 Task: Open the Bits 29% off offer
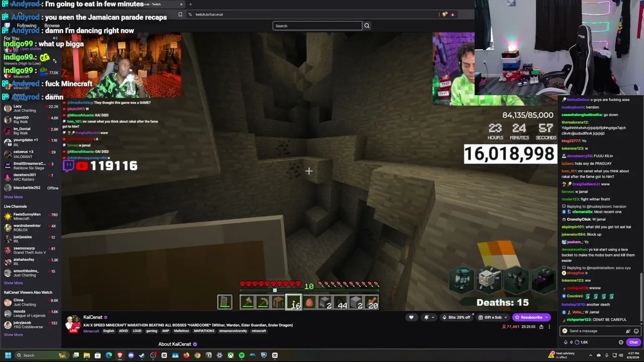(456, 317)
